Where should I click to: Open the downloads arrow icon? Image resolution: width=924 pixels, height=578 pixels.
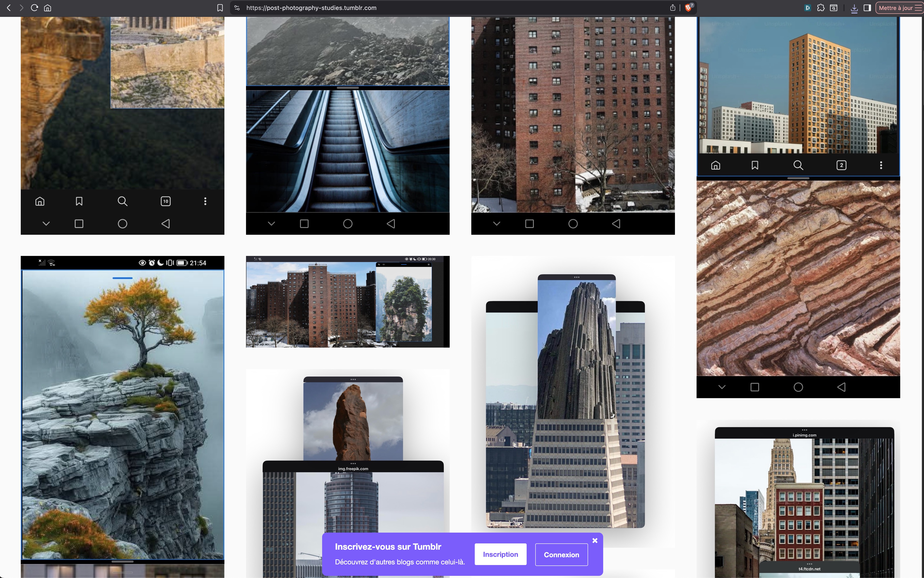[x=854, y=8]
